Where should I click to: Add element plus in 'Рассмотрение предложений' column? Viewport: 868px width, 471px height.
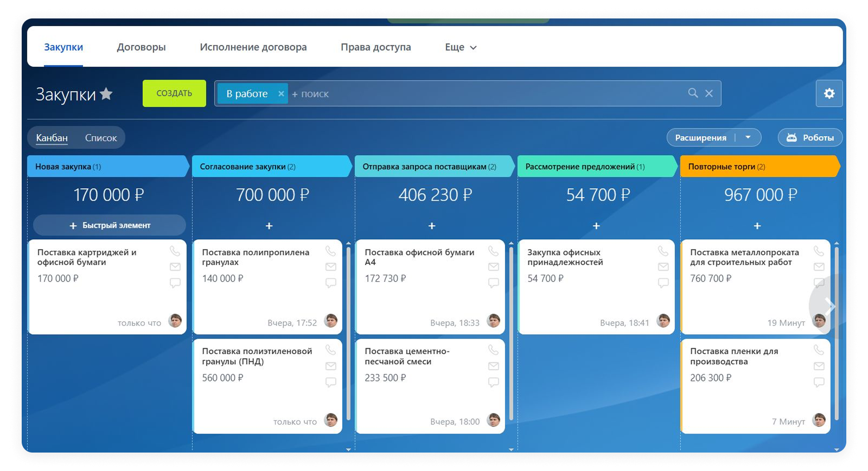pyautogui.click(x=596, y=226)
